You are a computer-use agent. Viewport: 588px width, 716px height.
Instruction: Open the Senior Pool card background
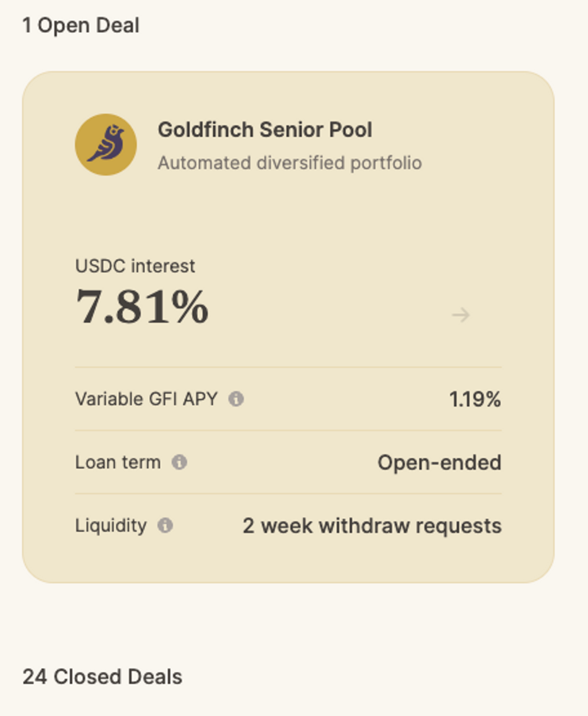288,327
